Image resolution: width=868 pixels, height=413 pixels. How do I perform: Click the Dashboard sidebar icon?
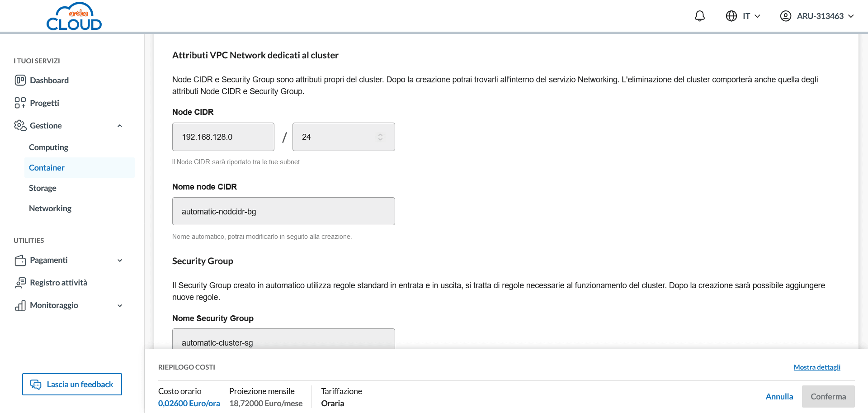20,81
